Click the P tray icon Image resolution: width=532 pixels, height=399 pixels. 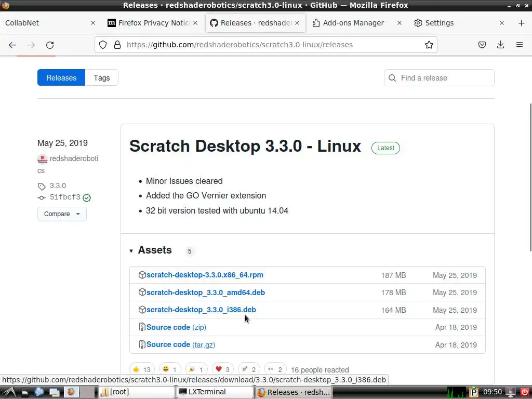click(474, 393)
